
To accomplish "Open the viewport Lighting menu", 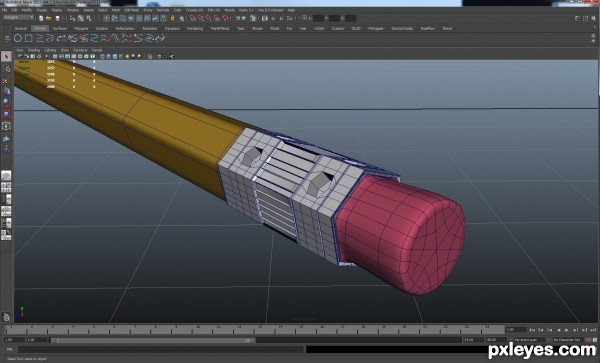I will [x=50, y=50].
